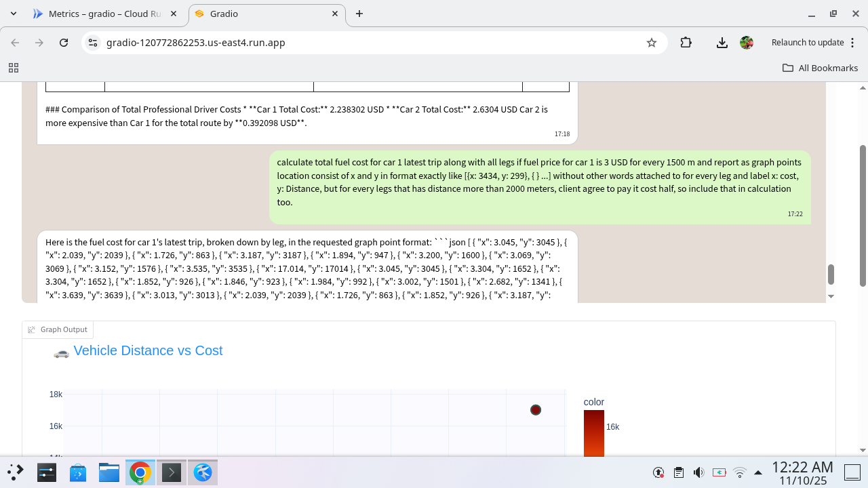Minimize the browser window
This screenshot has width=868, height=488.
click(x=811, y=14)
